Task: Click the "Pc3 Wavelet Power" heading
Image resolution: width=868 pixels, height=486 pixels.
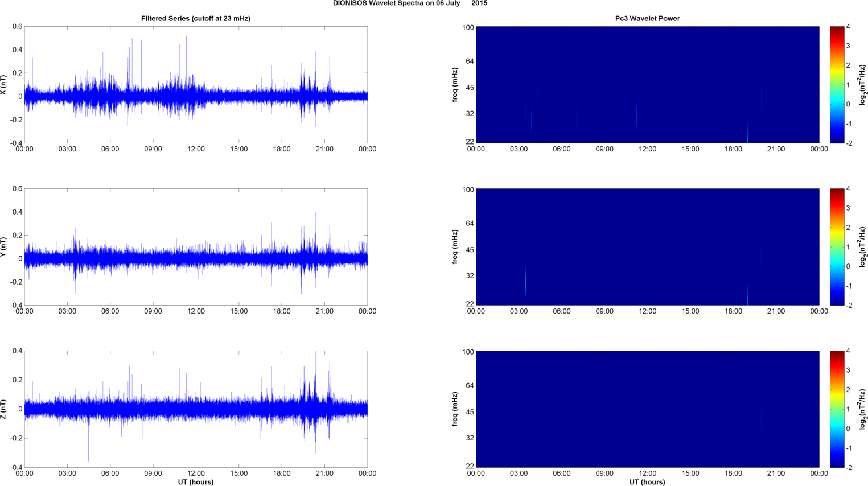Action: (647, 18)
